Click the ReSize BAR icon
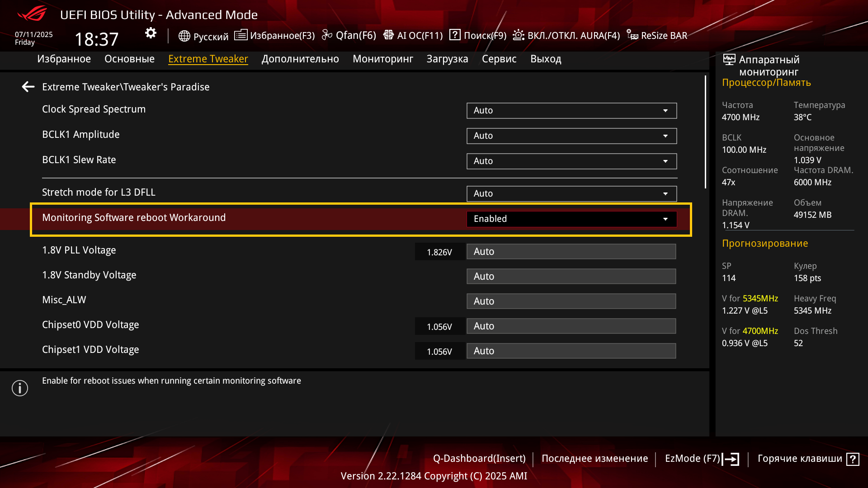This screenshot has height=488, width=868. [x=632, y=35]
